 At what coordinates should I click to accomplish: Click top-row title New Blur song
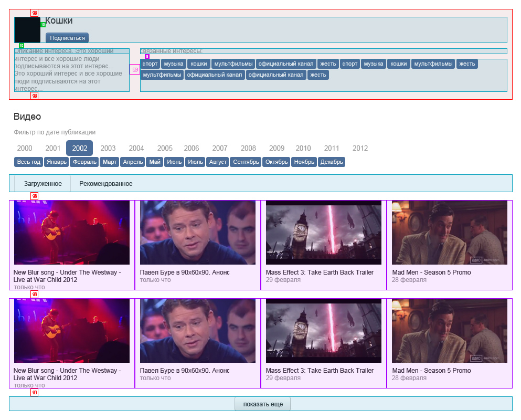(x=67, y=276)
